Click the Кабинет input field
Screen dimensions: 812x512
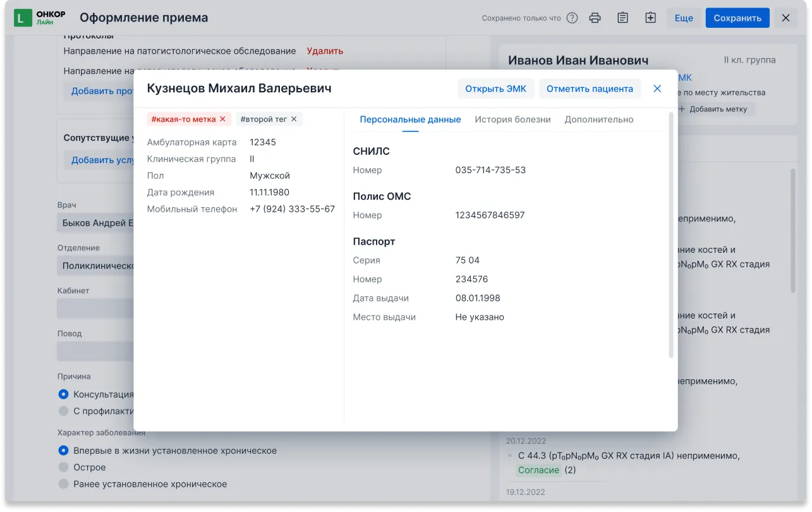[95, 308]
